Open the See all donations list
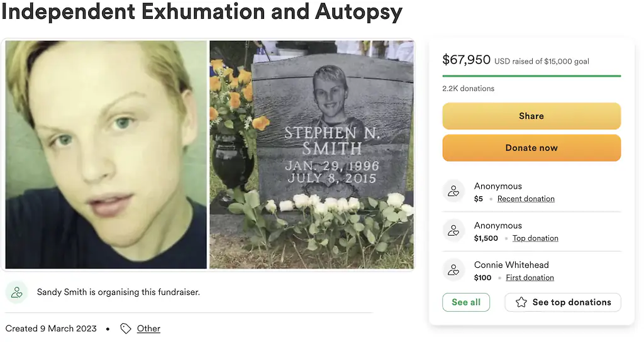The height and width of the screenshot is (342, 644). (x=466, y=302)
